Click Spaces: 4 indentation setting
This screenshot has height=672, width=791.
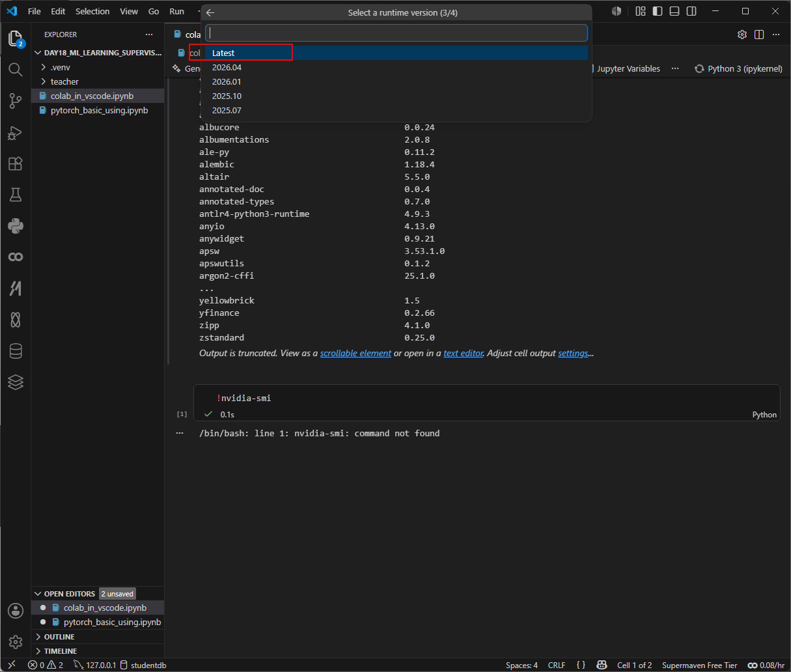521,665
